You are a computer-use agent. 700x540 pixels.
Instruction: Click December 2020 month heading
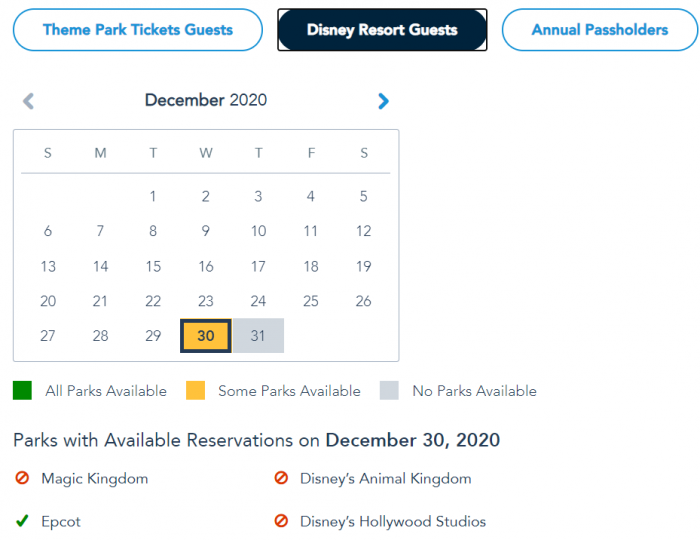point(206,100)
